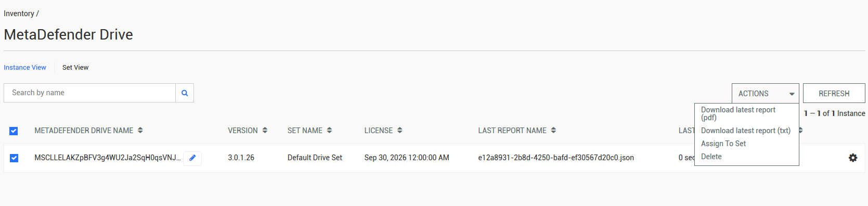Screen dimensions: 868x206
Task: Switch to the Set View tab
Action: pos(75,68)
